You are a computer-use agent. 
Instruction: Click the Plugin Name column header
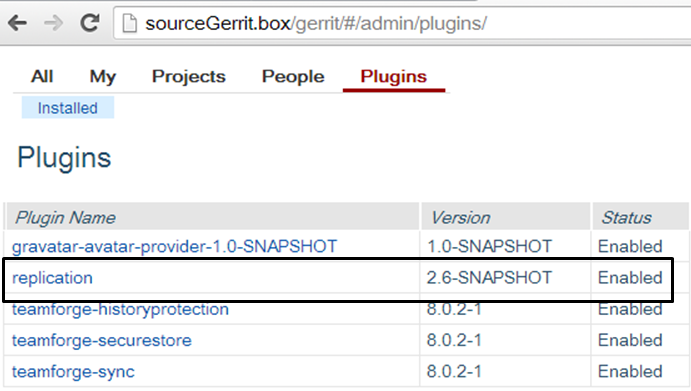pos(212,217)
